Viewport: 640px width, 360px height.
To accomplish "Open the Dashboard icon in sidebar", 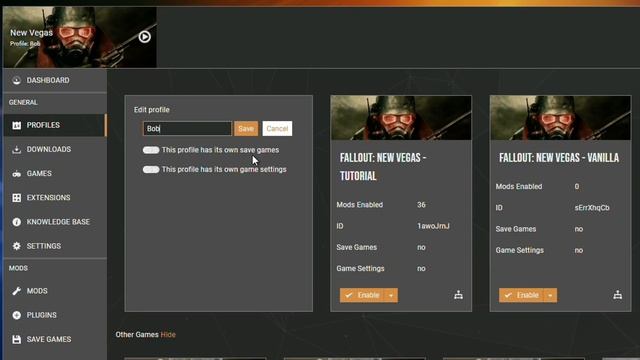I will (16, 80).
